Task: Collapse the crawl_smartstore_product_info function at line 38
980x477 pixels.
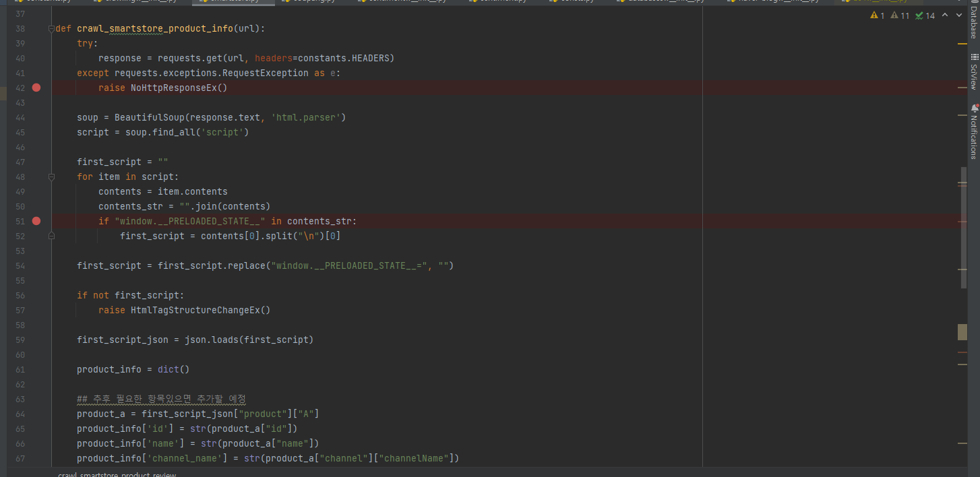Action: (51, 29)
